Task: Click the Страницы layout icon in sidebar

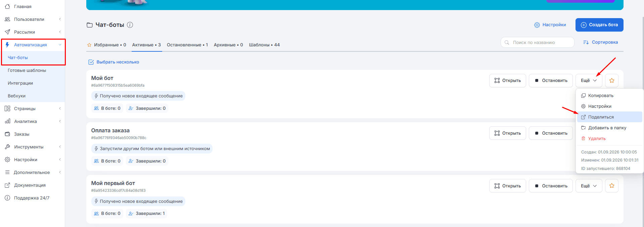Action: point(7,108)
